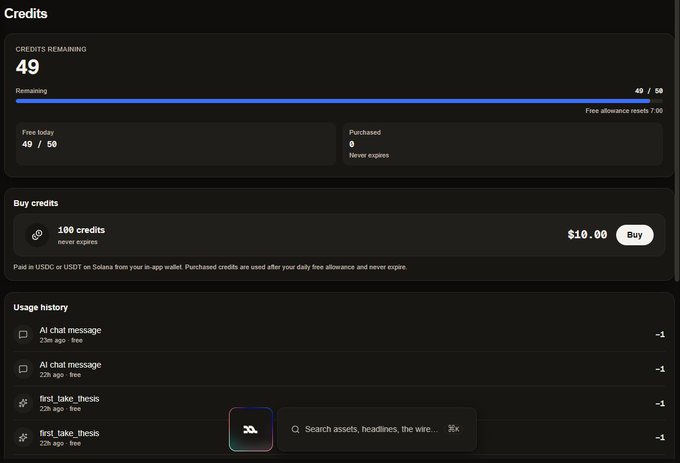This screenshot has height=463, width=680.
Task: Click the 'Buy credits' heading
Action: (36, 203)
